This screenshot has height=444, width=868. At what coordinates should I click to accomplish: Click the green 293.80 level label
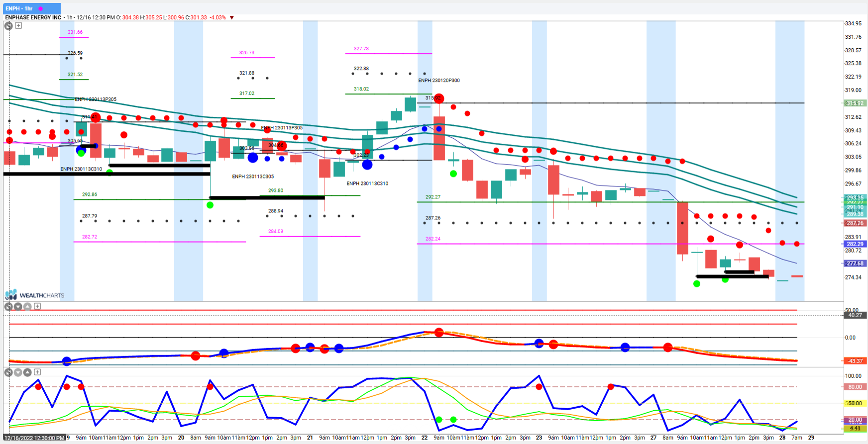(276, 190)
